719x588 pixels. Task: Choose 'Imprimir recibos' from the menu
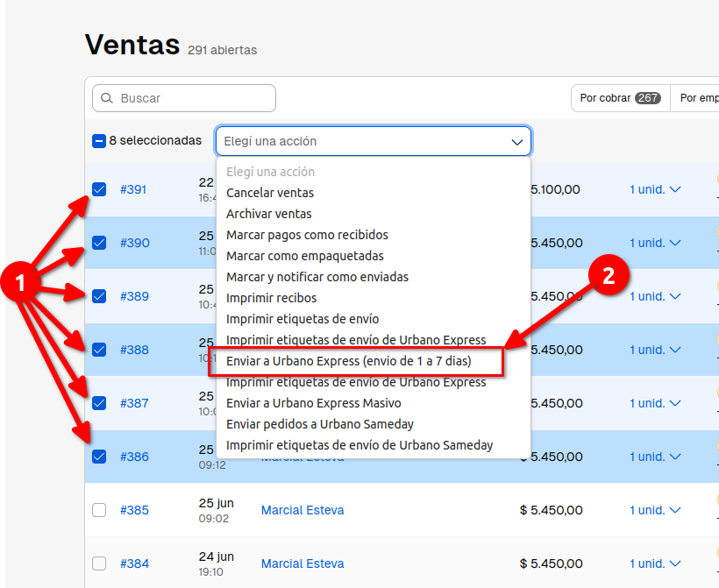pos(272,298)
